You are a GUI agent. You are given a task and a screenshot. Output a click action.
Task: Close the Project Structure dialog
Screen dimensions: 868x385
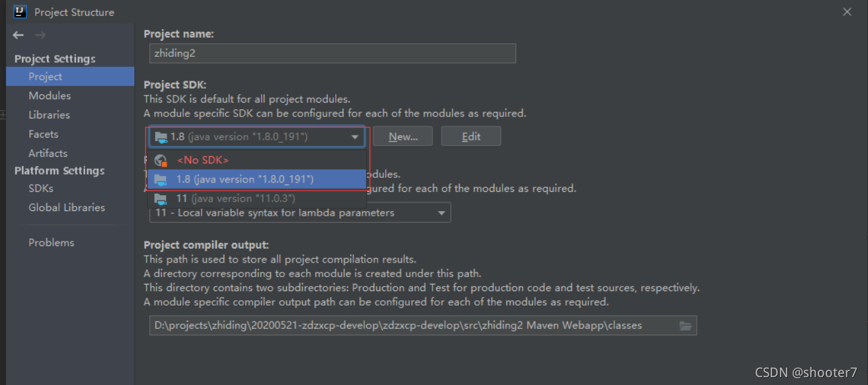(847, 11)
